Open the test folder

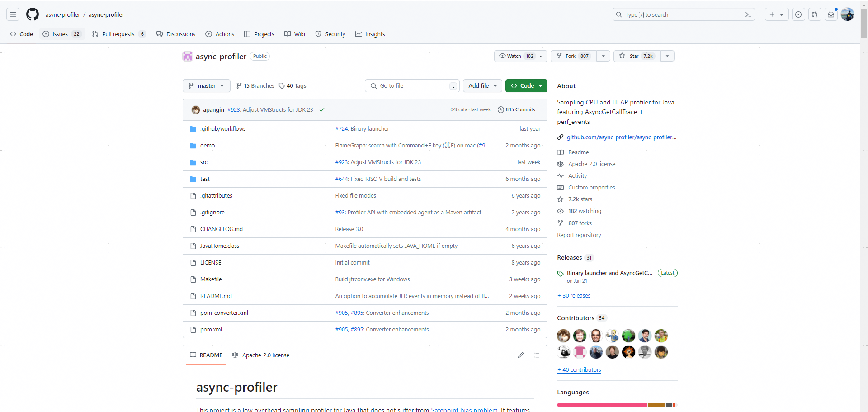click(x=205, y=179)
